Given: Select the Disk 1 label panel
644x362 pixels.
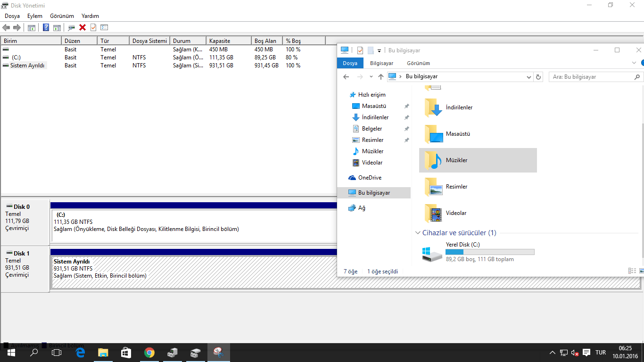Looking at the screenshot, I should pyautogui.click(x=25, y=269).
